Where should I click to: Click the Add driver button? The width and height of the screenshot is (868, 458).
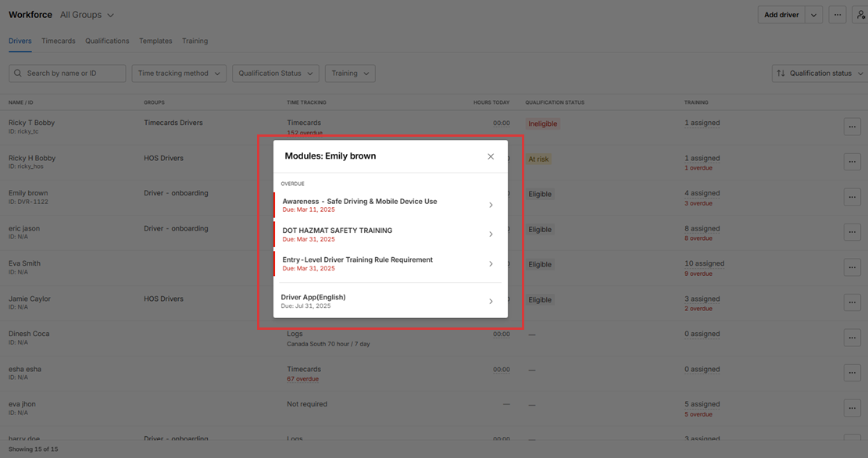(781, 15)
